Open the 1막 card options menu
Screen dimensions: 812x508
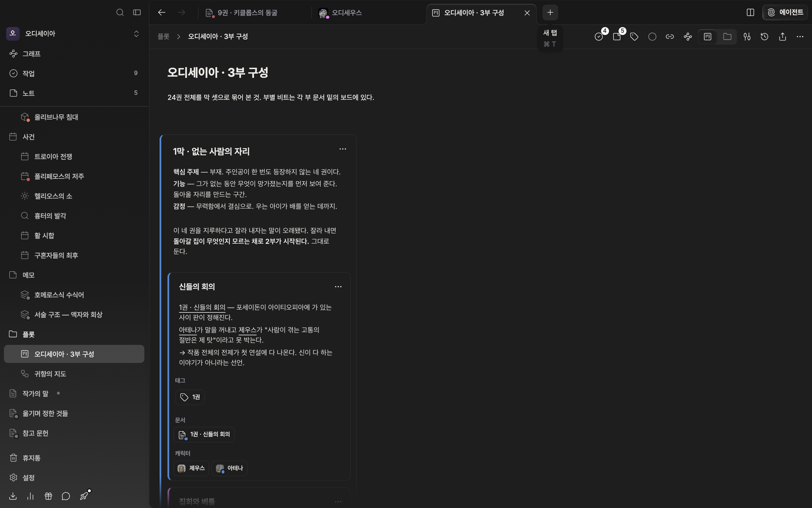pyautogui.click(x=343, y=149)
